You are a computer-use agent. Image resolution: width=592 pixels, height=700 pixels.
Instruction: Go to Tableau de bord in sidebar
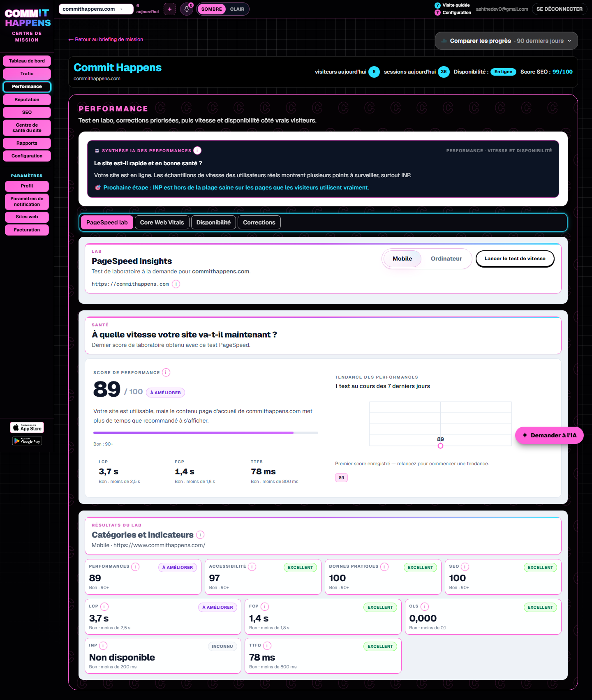[27, 61]
